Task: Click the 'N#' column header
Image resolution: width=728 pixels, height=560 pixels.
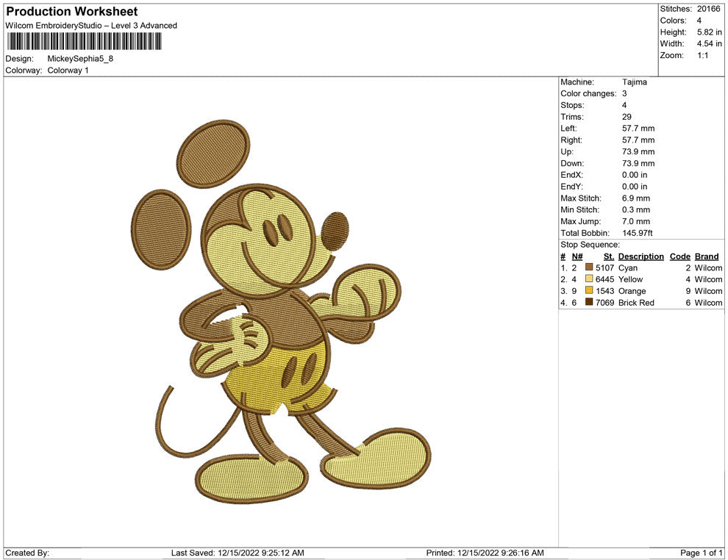Action: pos(577,256)
